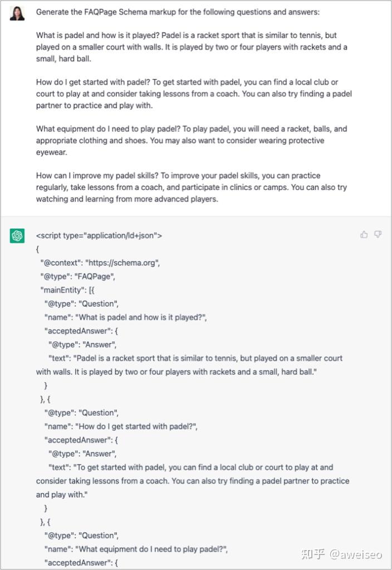
Task: Click code line naming 'What equipment do I need'
Action: [x=136, y=549]
